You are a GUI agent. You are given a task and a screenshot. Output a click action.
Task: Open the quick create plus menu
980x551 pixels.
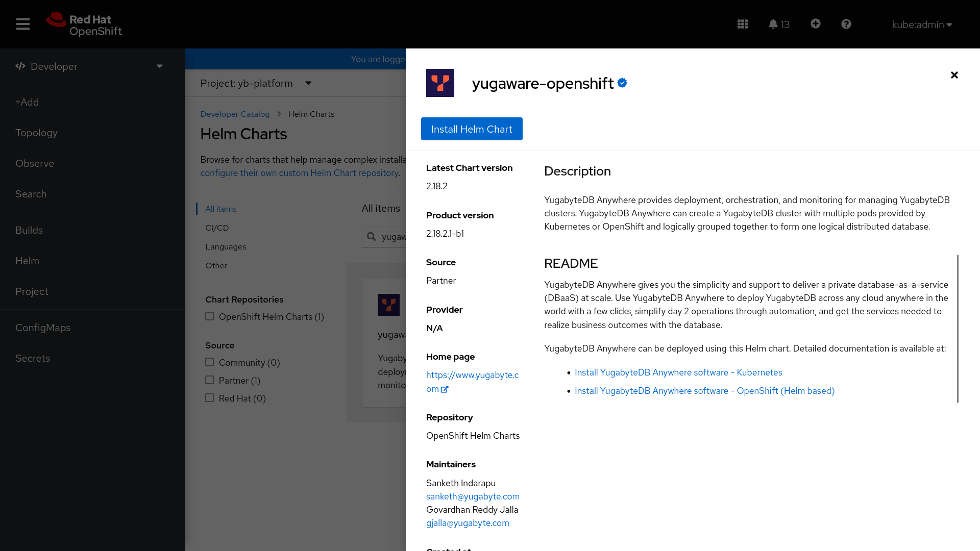pyautogui.click(x=815, y=24)
